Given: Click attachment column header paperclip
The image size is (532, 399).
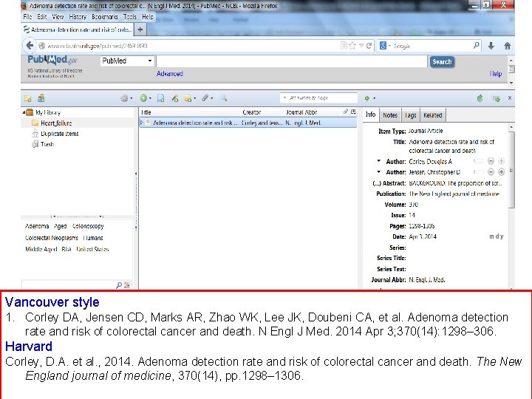Looking at the screenshot, I should [x=345, y=112].
